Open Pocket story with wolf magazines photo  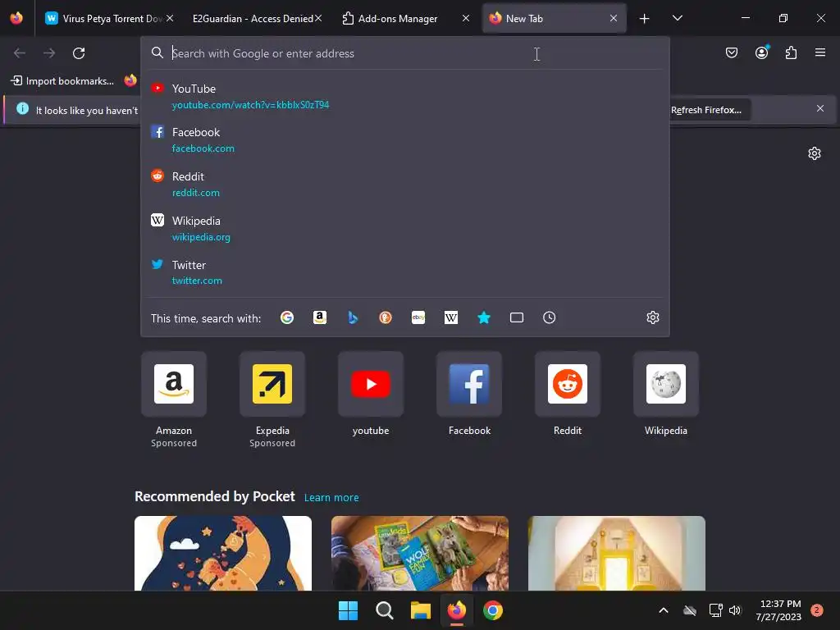(419, 554)
